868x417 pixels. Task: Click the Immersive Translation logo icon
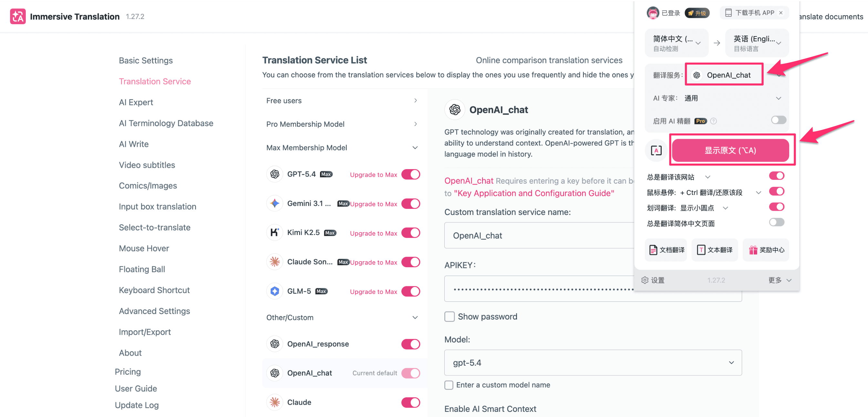coord(18,16)
